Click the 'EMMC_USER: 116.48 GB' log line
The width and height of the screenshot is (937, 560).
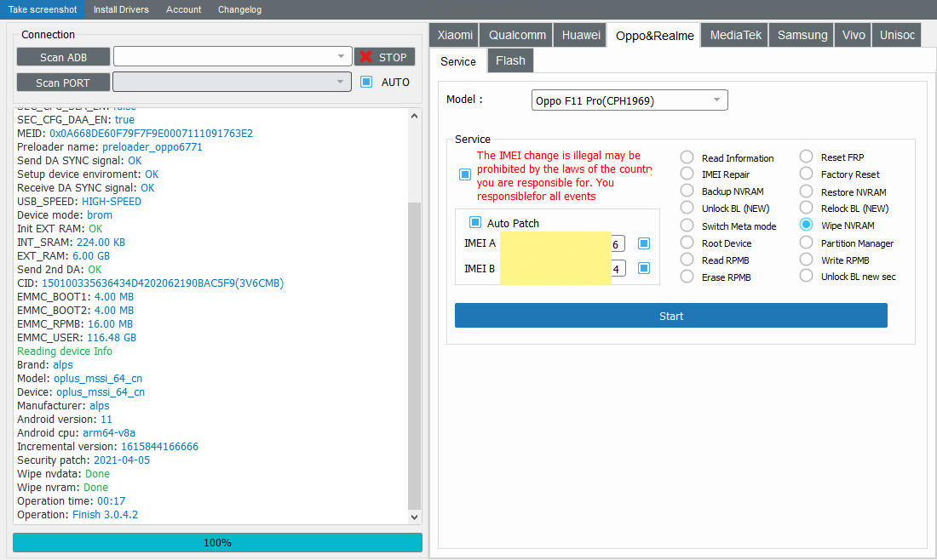[77, 337]
